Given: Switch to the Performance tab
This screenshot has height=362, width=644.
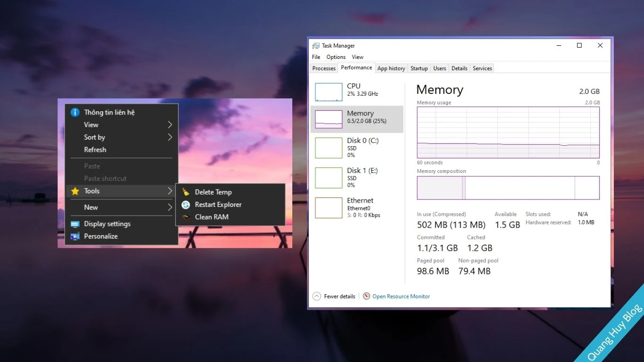Looking at the screenshot, I should 356,68.
